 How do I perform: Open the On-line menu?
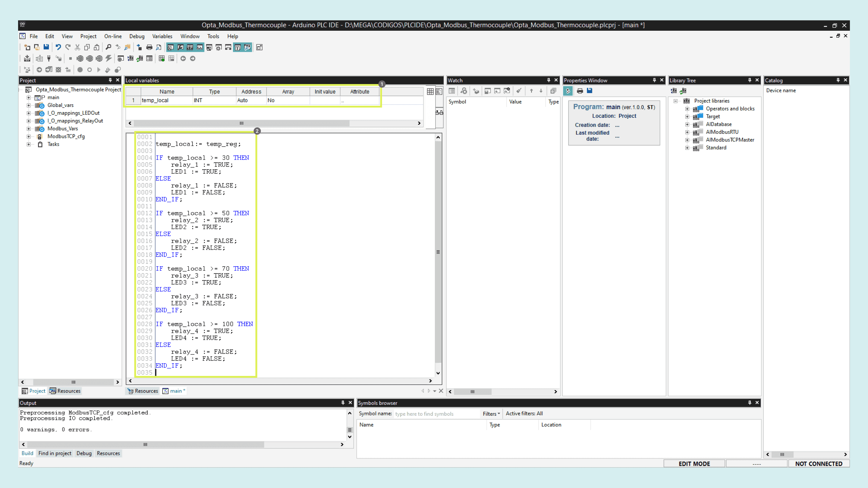113,36
